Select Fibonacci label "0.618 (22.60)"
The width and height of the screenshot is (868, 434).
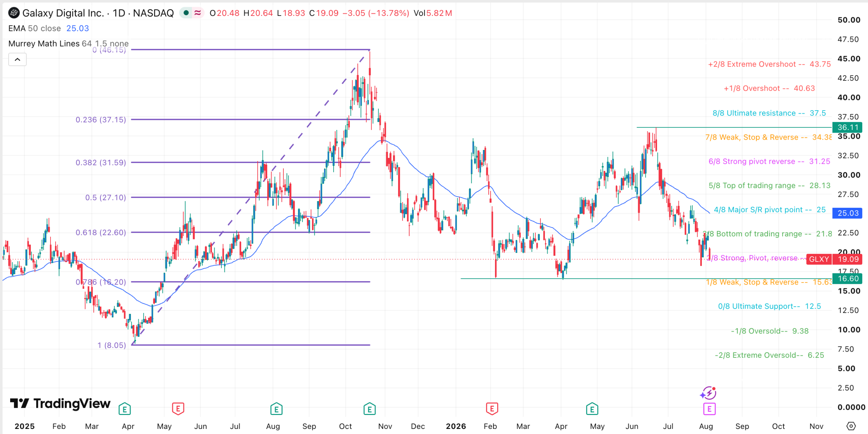[101, 232]
